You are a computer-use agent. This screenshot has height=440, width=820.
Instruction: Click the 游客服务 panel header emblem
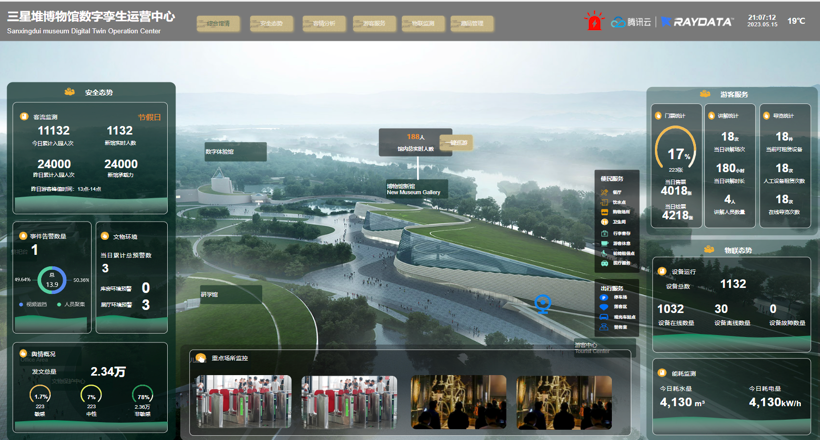click(705, 94)
